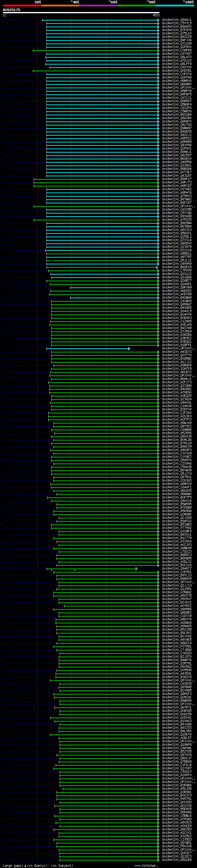Click the orange ~40% identity legend segment

tap(60, 6)
